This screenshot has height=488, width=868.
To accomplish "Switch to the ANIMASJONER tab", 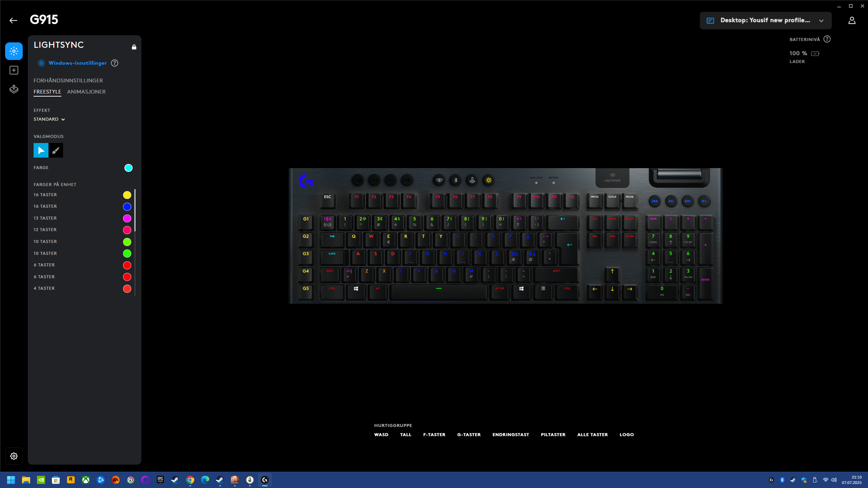I will coord(86,92).
